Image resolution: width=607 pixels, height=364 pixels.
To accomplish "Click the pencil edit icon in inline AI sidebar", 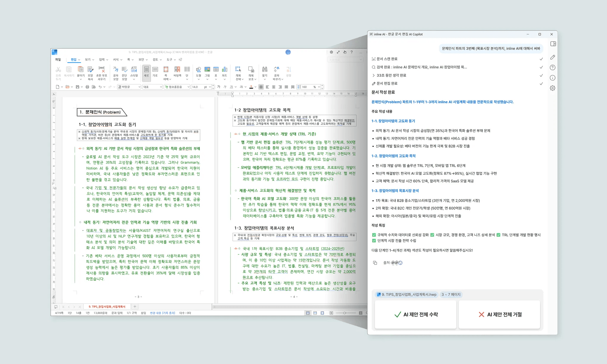I will [x=552, y=57].
